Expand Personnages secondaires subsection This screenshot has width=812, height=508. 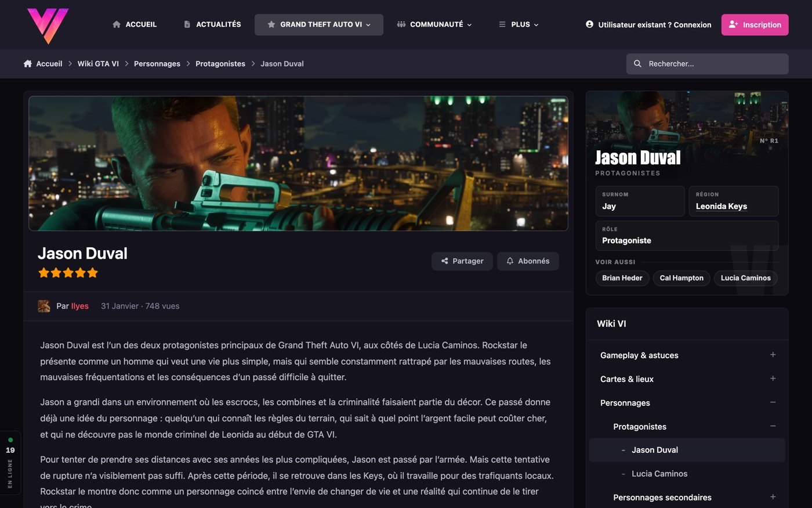[773, 497]
